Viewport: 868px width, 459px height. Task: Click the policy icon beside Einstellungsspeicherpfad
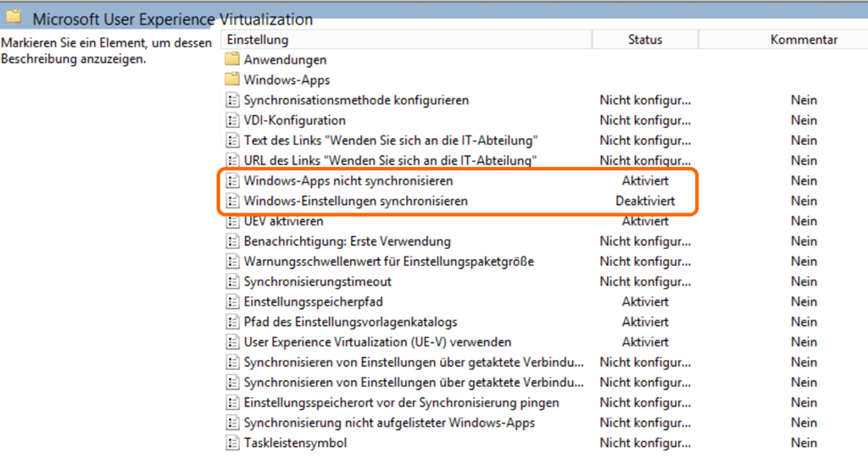tap(232, 302)
